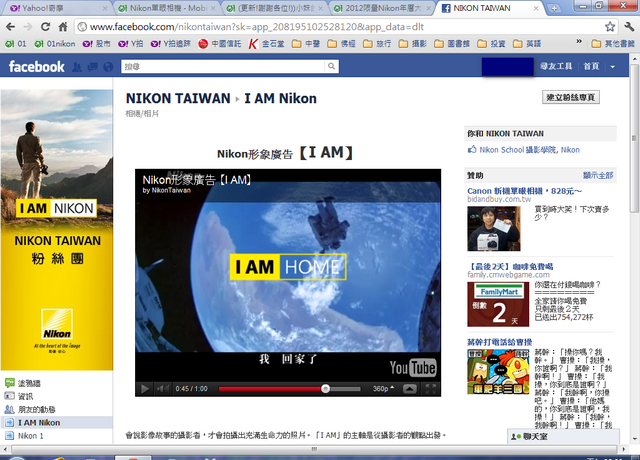
Task: Change video quality from 360p
Action: tap(383, 389)
